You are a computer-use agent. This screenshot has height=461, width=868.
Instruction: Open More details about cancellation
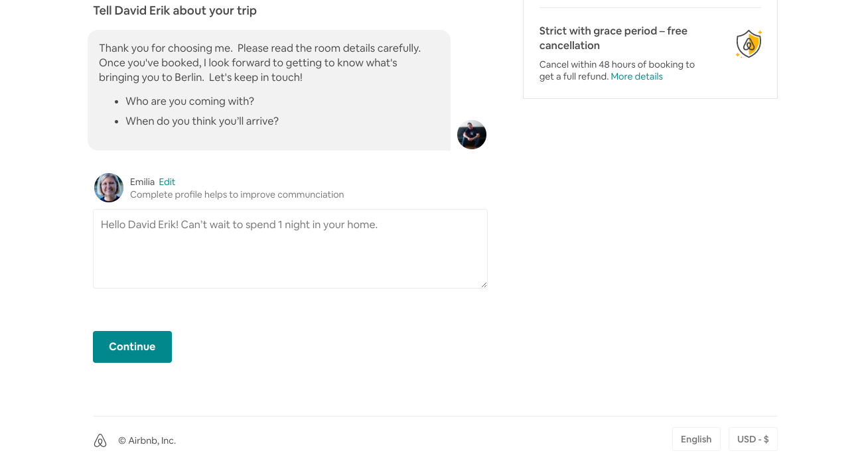click(x=636, y=76)
